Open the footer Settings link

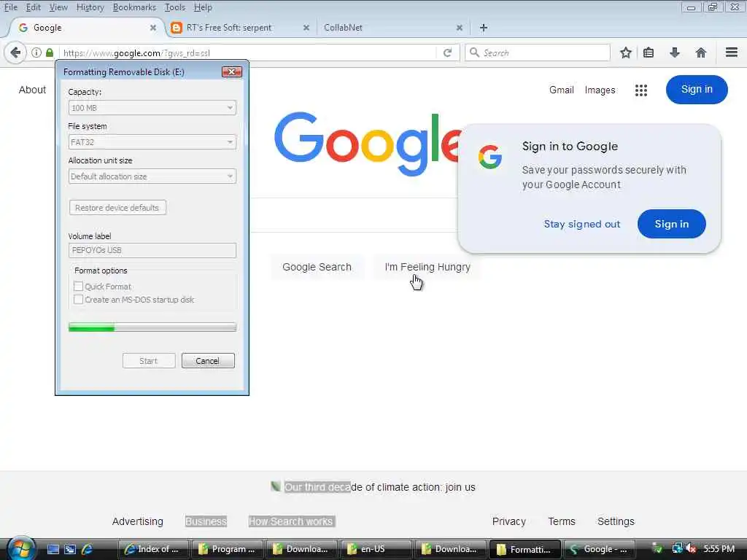[x=616, y=521]
